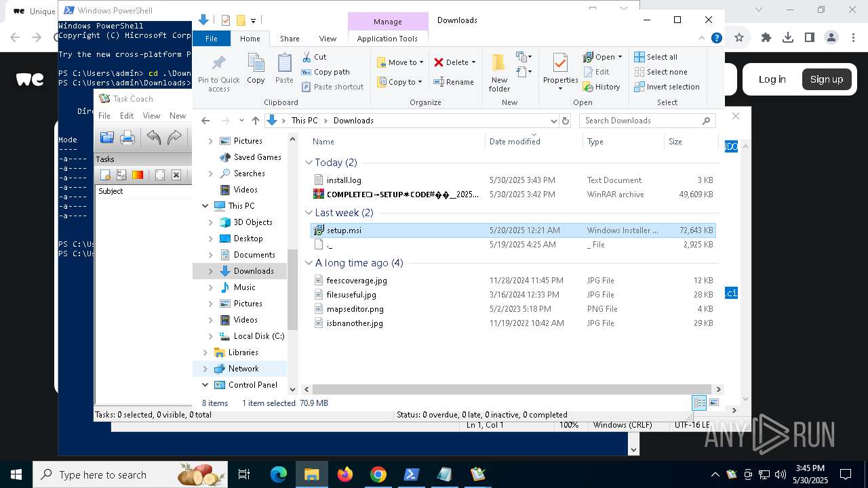Click Sign up on WeTransfer page

[827, 79]
